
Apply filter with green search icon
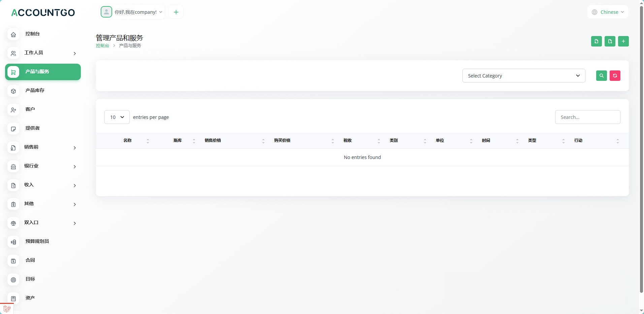[x=601, y=76]
